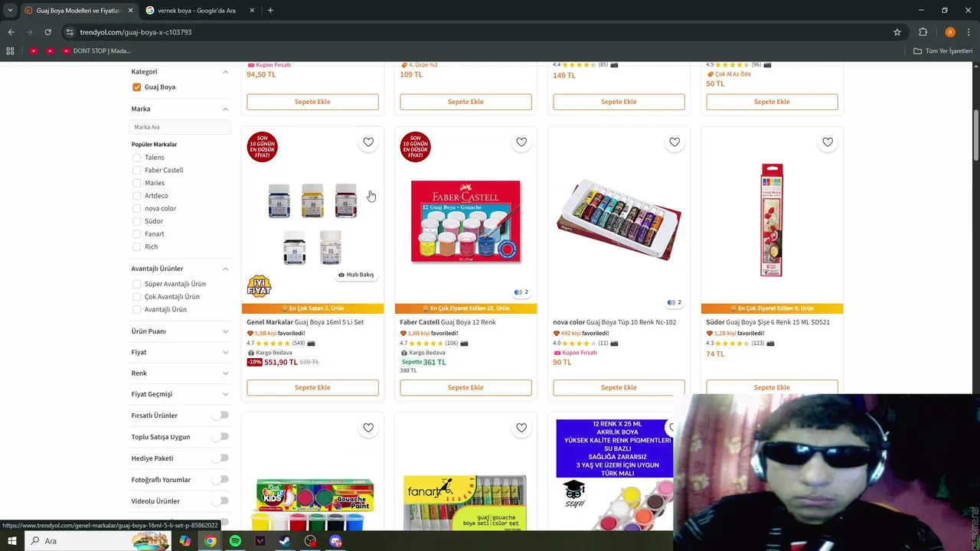The image size is (980, 551).
Task: Open Faber Castell gouache product image
Action: (465, 221)
